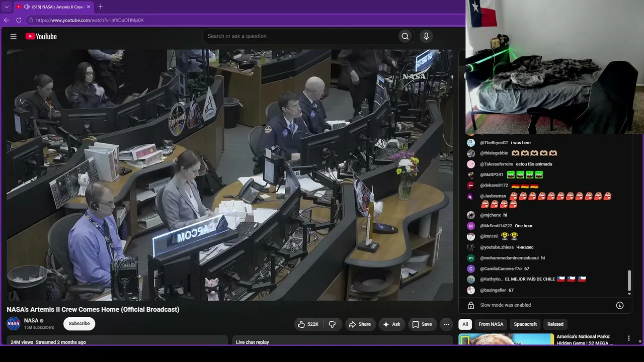
Task: Open America's National Parks video thumbnail
Action: [x=506, y=339]
